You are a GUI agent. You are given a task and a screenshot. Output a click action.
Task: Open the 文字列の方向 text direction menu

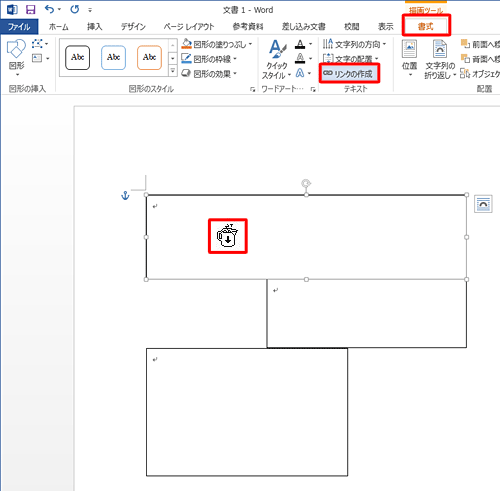click(x=354, y=44)
